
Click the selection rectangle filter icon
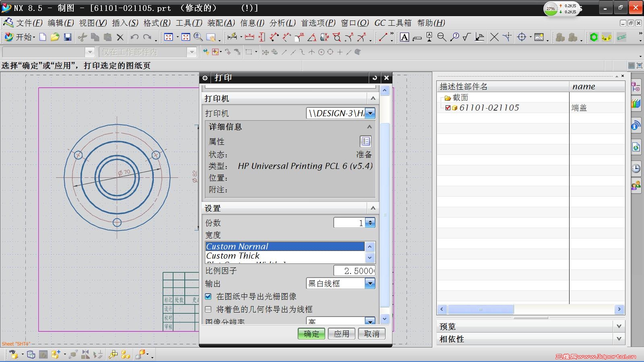[x=249, y=52]
